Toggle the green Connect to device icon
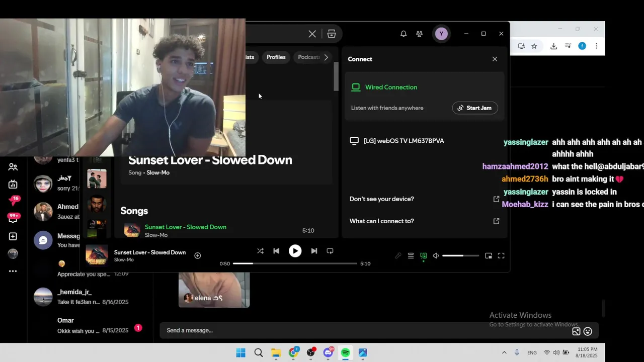The height and width of the screenshot is (362, 644). click(423, 256)
